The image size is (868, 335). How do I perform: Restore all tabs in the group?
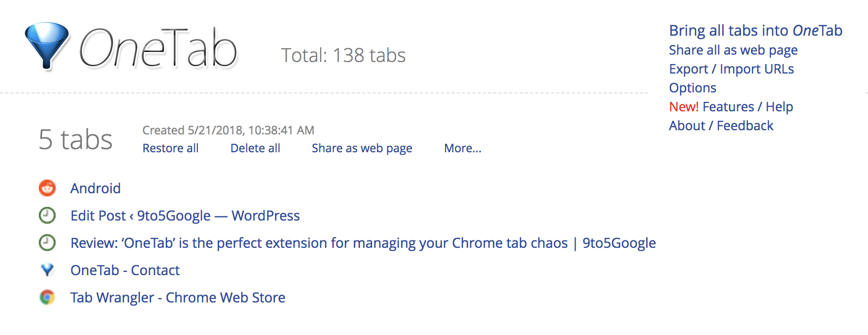coord(170,148)
